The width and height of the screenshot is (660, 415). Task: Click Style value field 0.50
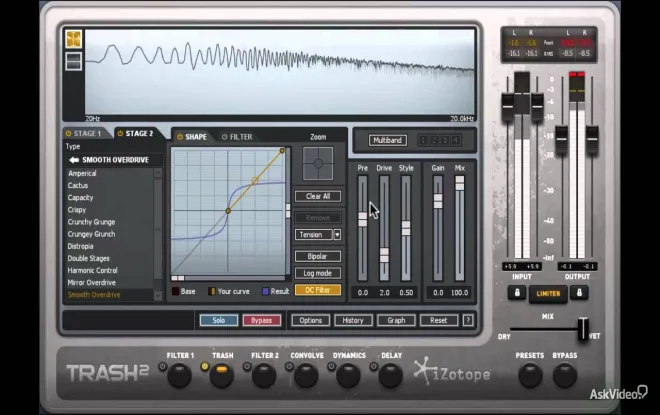coord(406,293)
